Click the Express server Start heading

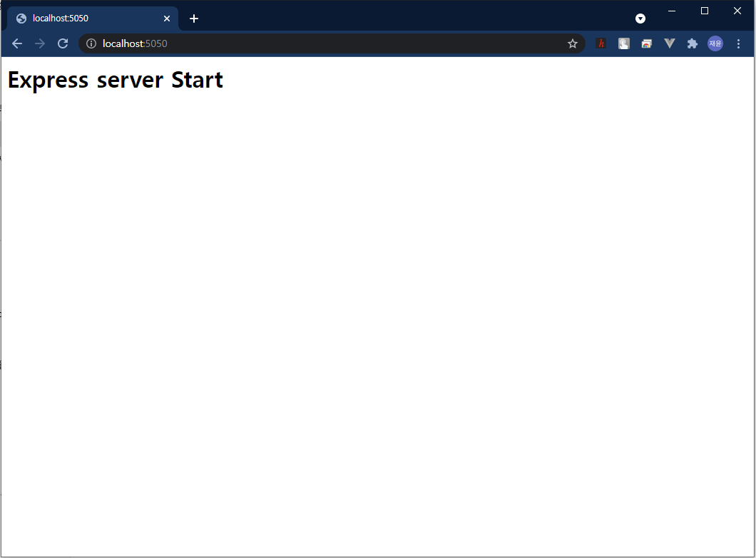(x=116, y=80)
